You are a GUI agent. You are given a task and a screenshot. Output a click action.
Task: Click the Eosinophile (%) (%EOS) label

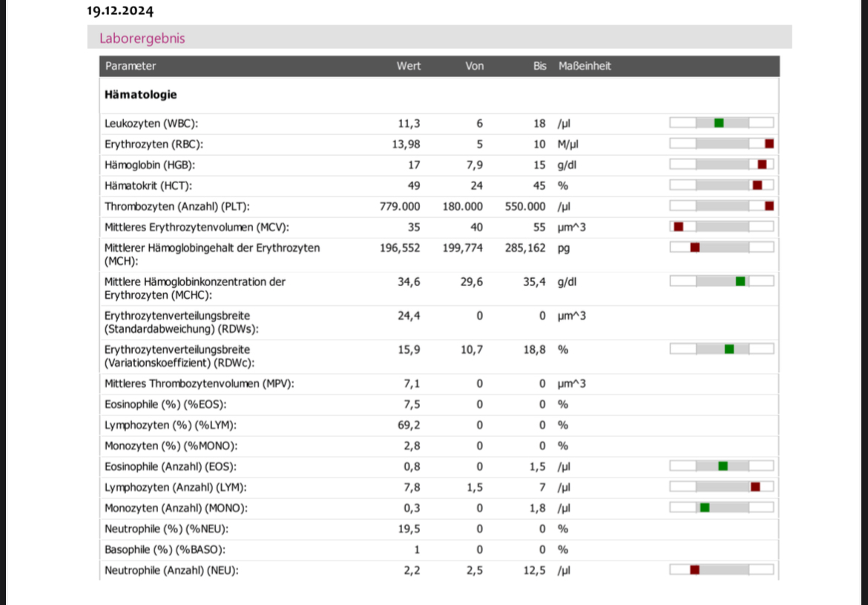pyautogui.click(x=165, y=404)
